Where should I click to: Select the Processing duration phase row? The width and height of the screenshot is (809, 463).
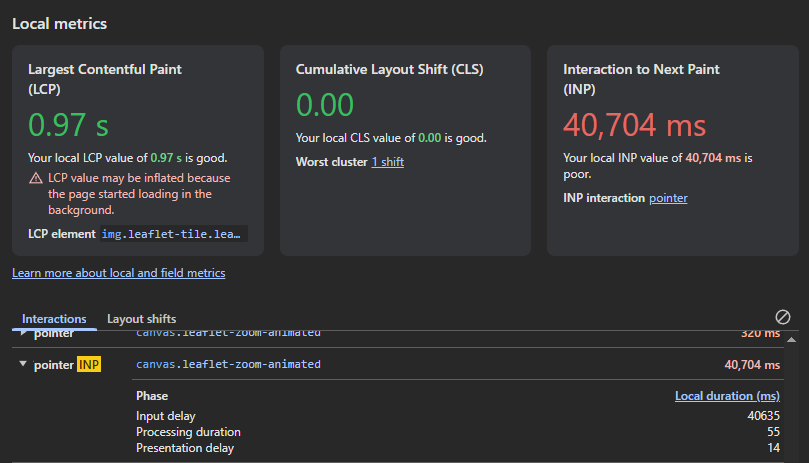[188, 432]
